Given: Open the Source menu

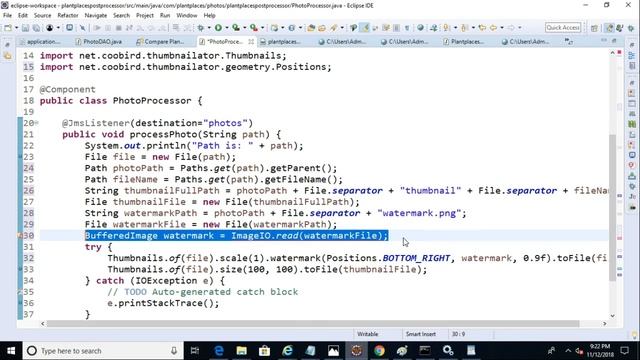Looking at the screenshot, I should click(x=42, y=16).
